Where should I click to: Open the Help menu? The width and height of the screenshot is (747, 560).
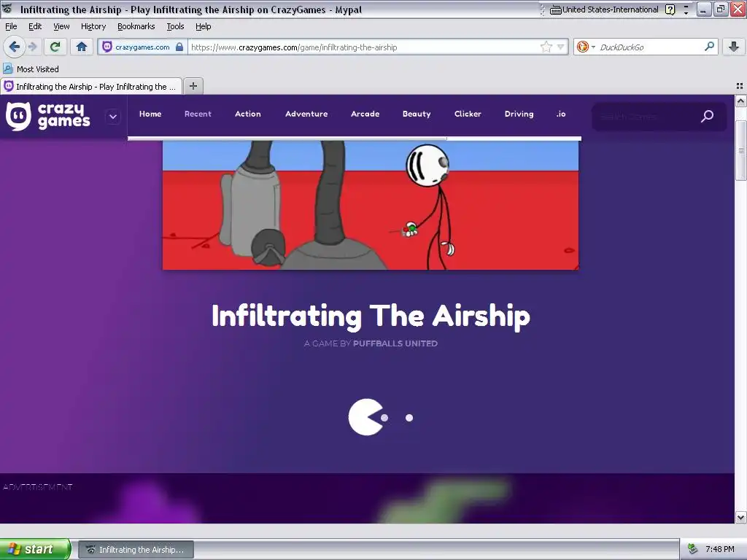pyautogui.click(x=204, y=26)
